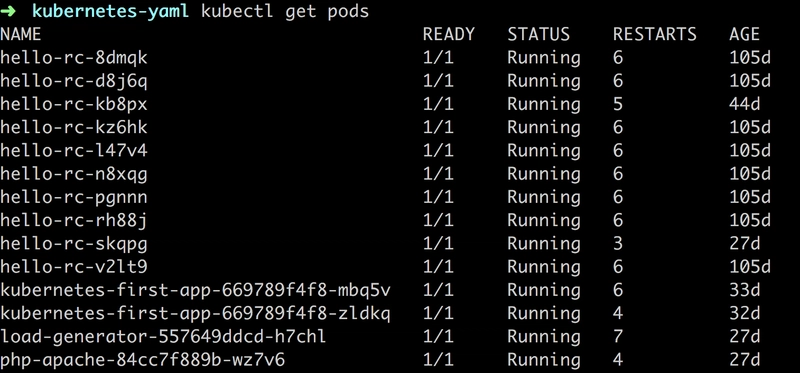Image resolution: width=800 pixels, height=373 pixels.
Task: Select the kubernetes-yaml directory name in prompt
Action: point(110,11)
